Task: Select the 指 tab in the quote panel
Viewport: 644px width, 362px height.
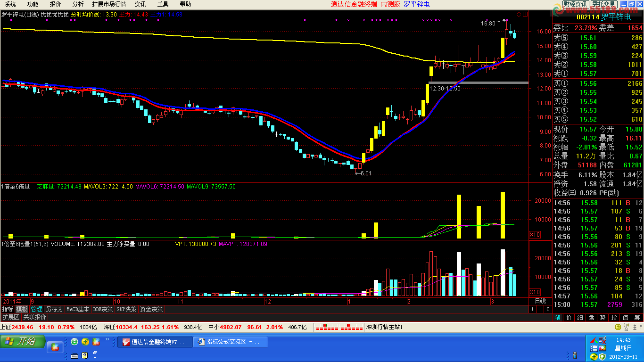Action: pos(614,318)
